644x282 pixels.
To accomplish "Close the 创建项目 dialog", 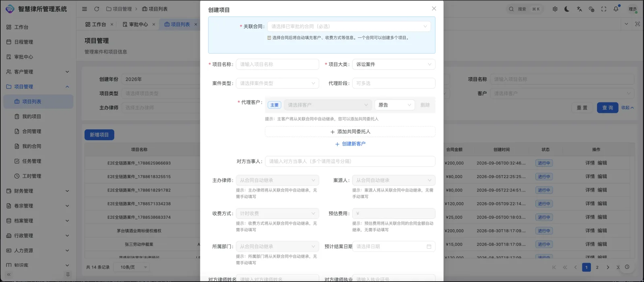I will pos(434,8).
